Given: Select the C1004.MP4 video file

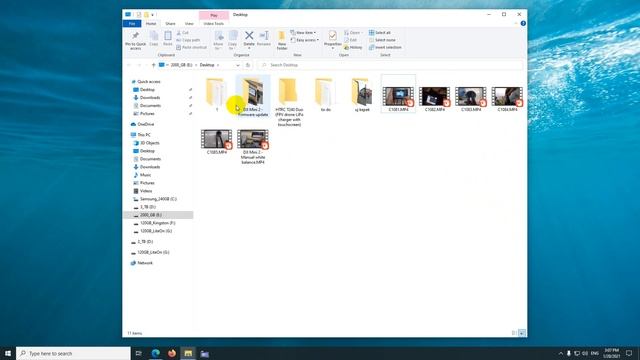Looking at the screenshot, I should pos(507,99).
